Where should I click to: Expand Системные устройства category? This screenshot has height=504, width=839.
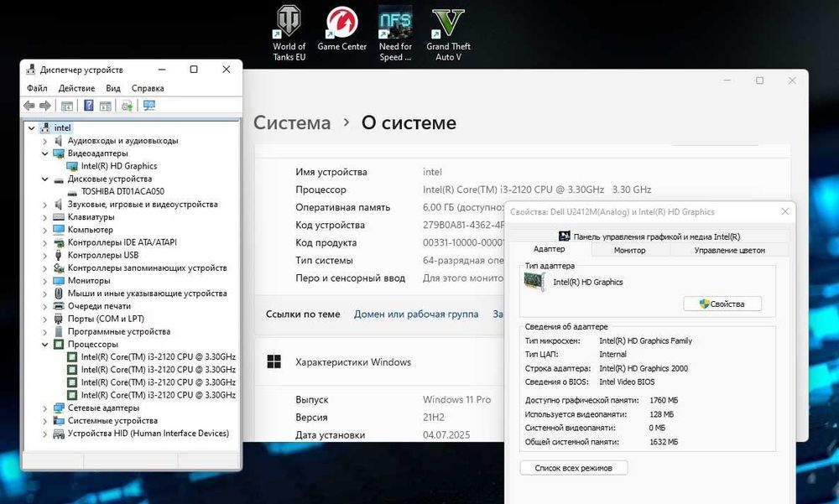pyautogui.click(x=45, y=421)
